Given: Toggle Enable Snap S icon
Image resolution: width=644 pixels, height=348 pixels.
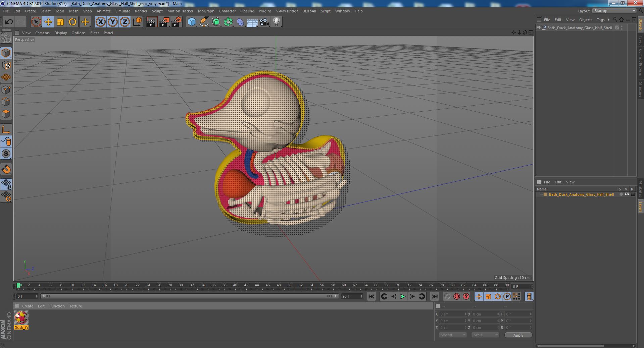Looking at the screenshot, I should tap(6, 154).
